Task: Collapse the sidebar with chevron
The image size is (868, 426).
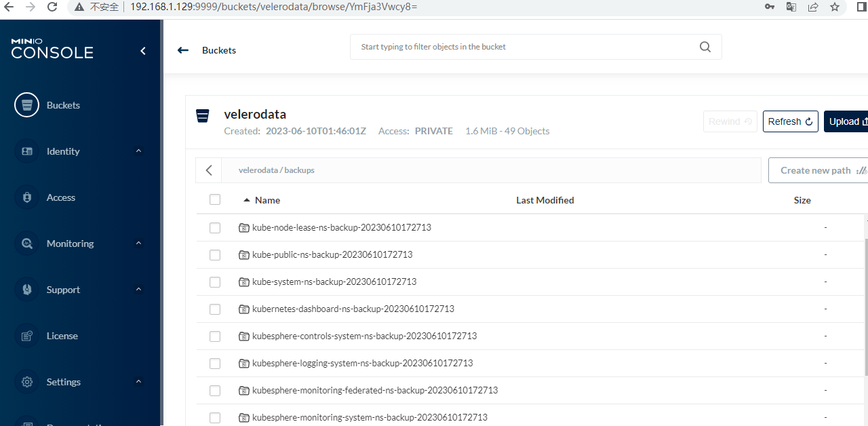Action: [143, 51]
